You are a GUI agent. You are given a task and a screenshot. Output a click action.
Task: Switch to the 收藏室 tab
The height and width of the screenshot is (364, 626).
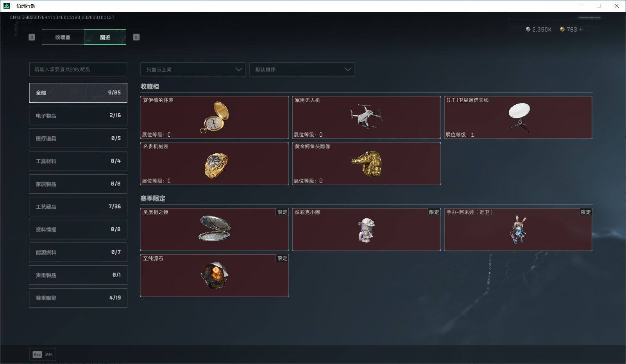pos(63,37)
